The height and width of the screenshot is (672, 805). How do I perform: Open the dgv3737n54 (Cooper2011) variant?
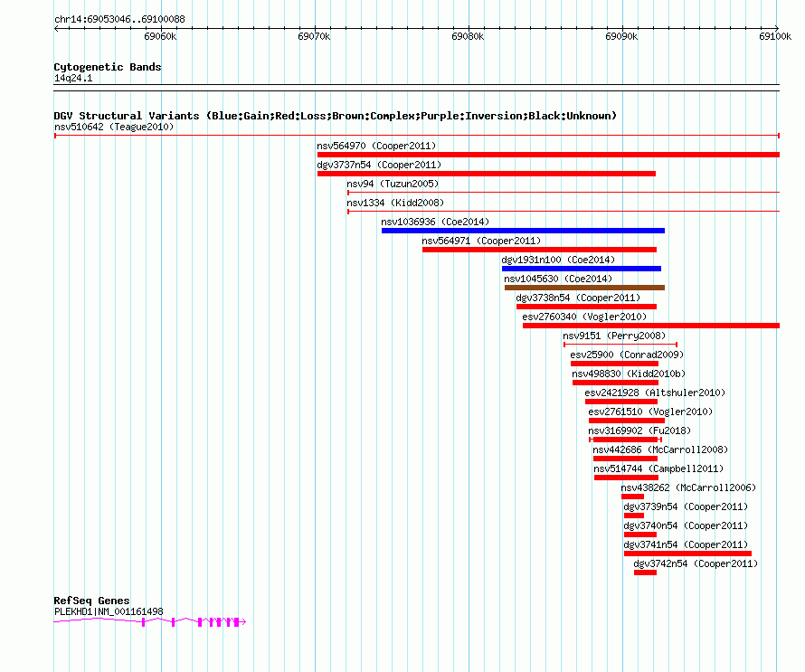[487, 174]
